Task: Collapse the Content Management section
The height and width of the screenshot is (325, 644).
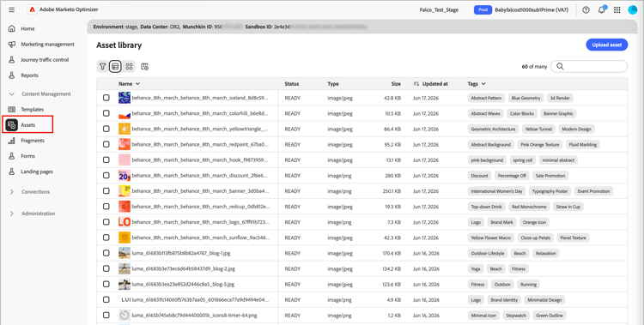Action: coord(11,94)
